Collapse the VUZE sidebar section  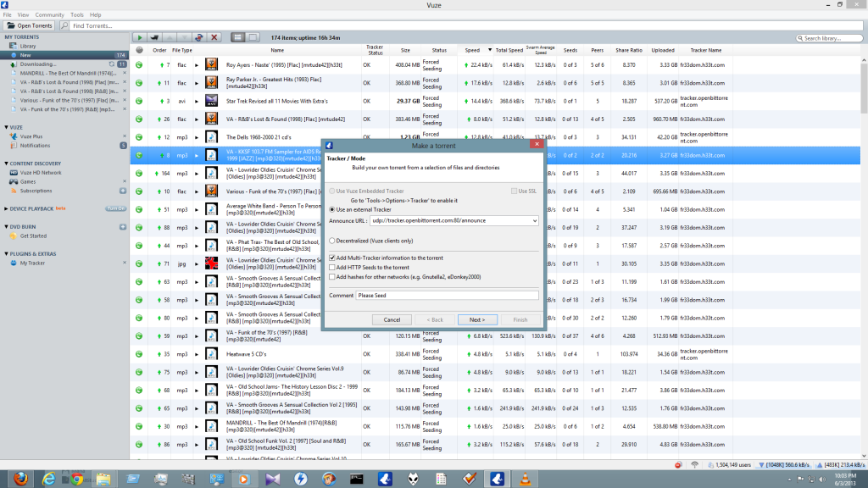coord(6,127)
